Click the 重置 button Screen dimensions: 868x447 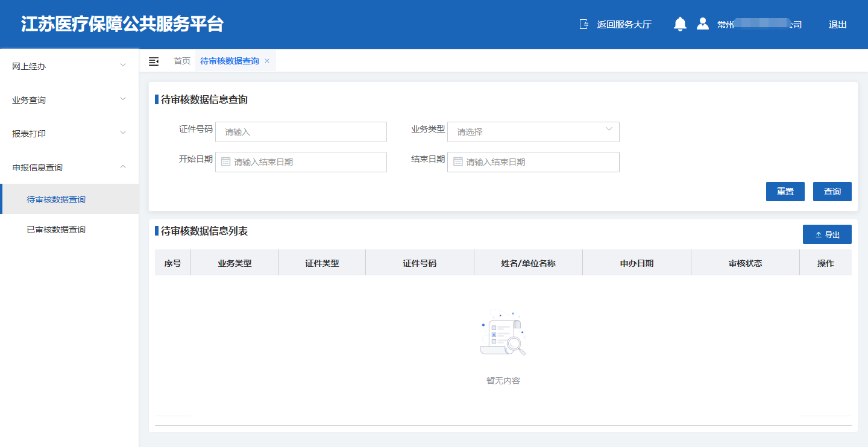tap(785, 192)
